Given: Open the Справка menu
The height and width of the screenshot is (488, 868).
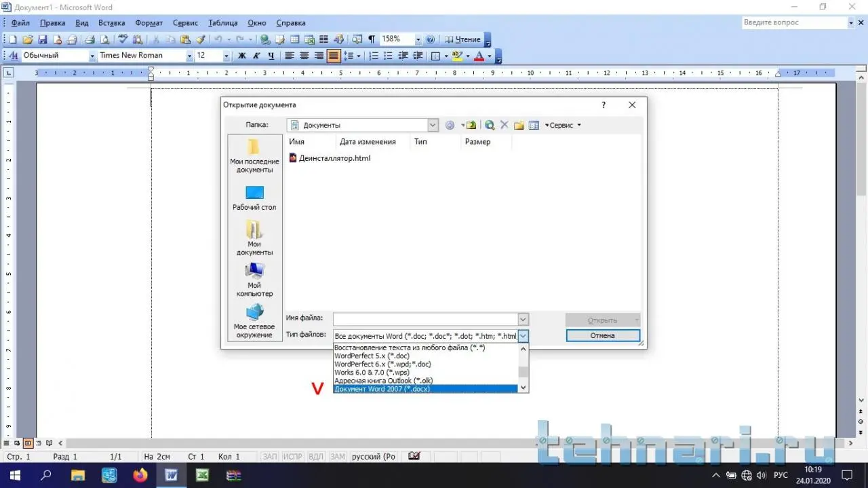Looking at the screenshot, I should pos(291,23).
